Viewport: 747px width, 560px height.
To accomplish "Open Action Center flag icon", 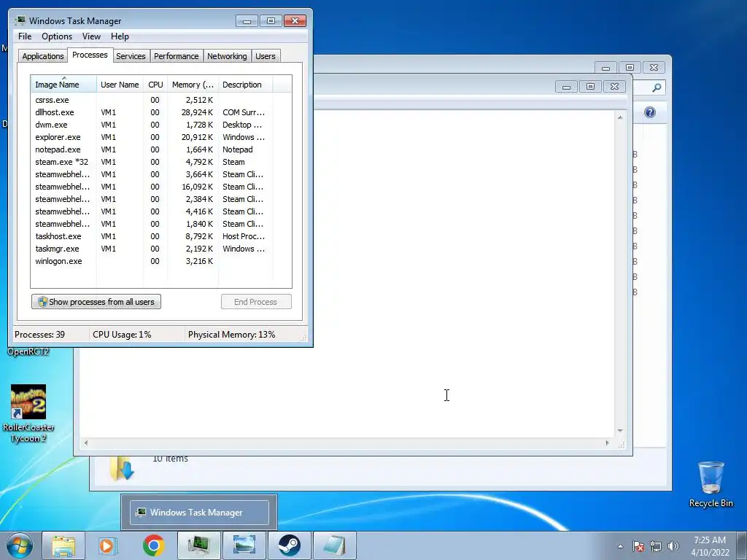I will 638,546.
